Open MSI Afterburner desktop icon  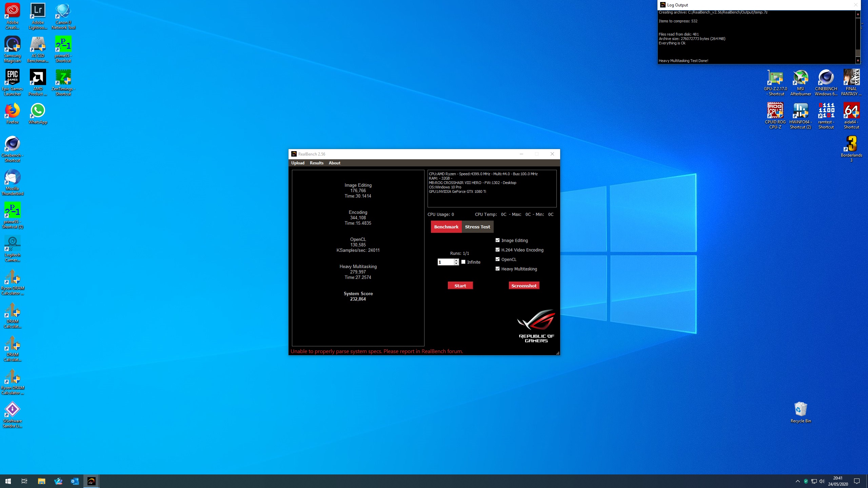[x=801, y=83]
